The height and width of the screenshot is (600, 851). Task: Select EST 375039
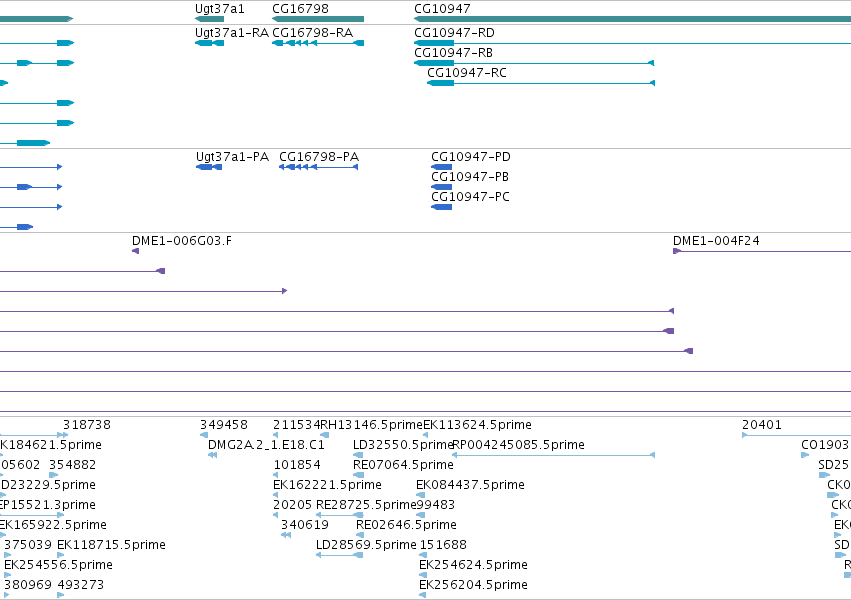(x=8, y=556)
